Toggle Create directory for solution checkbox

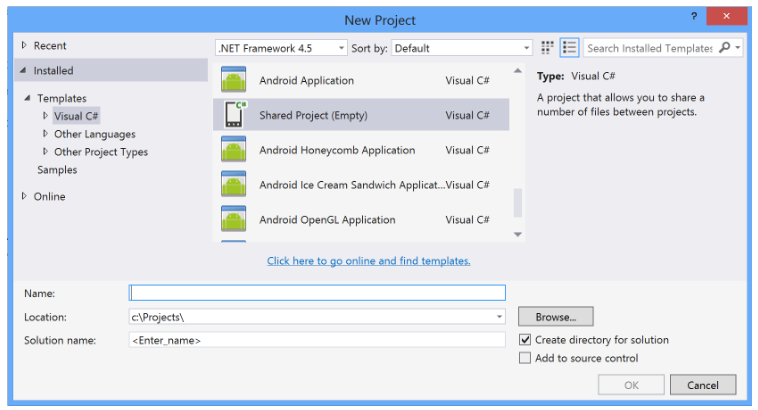coord(525,340)
